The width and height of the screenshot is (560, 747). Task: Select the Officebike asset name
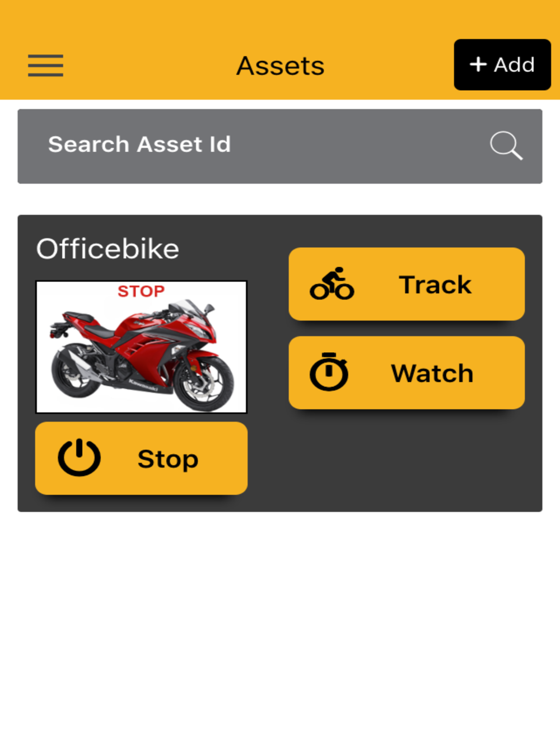108,249
